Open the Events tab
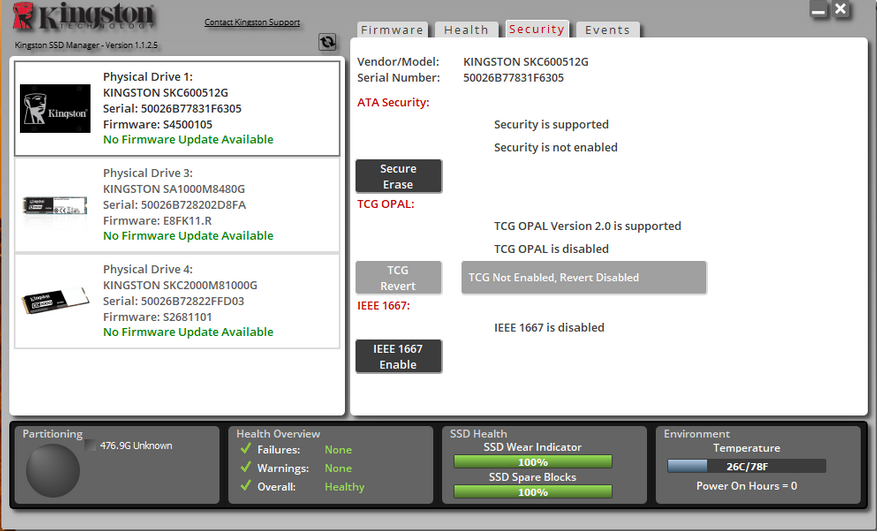 tap(607, 30)
